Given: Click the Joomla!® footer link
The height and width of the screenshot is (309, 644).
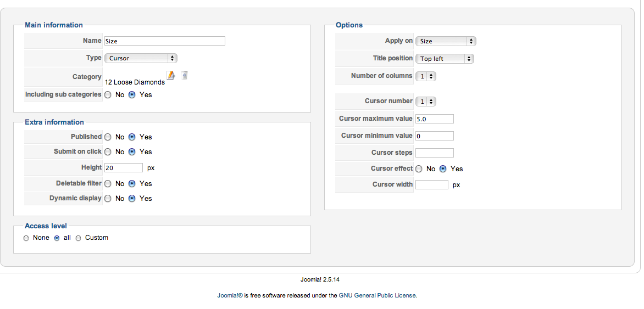Looking at the screenshot, I should [230, 295].
